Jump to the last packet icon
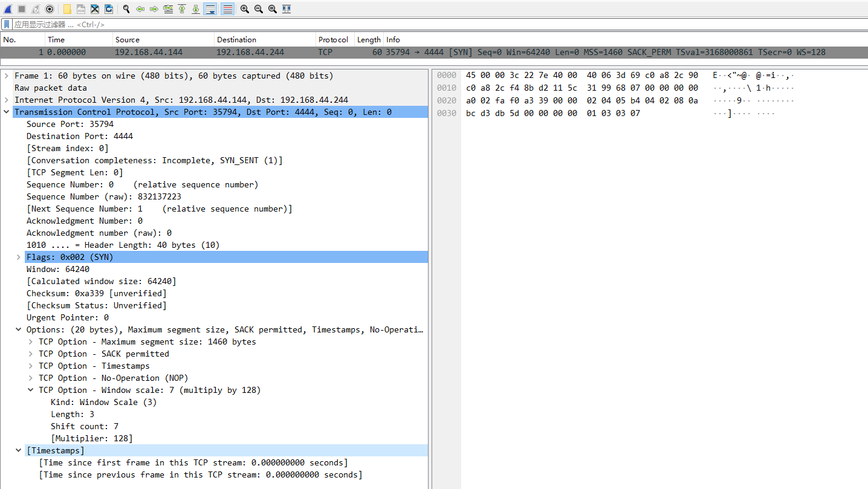Screen dimensions: 868x489 196,9
